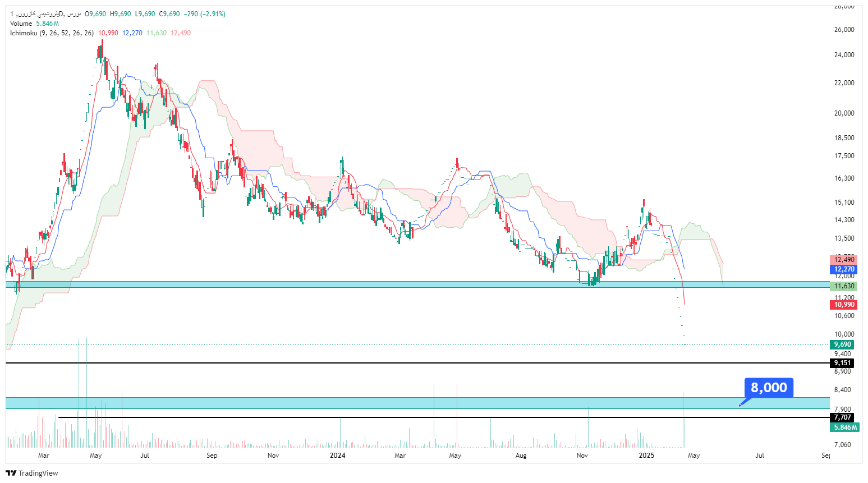This screenshot has width=868, height=483.
Task: Click the 15,100 price scale label
Action: click(844, 203)
